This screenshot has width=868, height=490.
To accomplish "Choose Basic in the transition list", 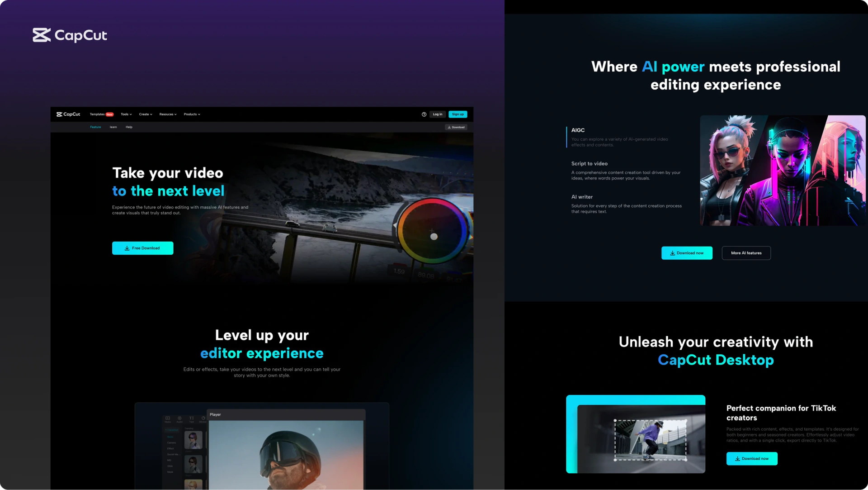I will (170, 437).
